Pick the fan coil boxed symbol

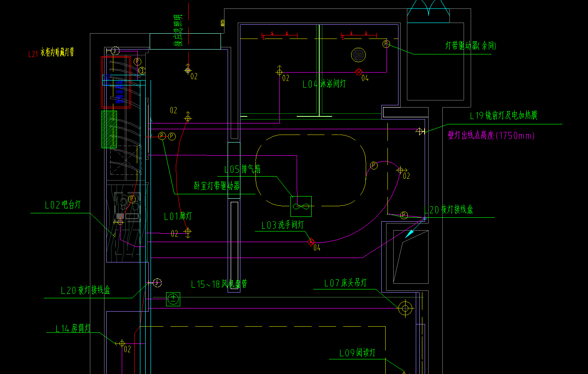click(173, 299)
